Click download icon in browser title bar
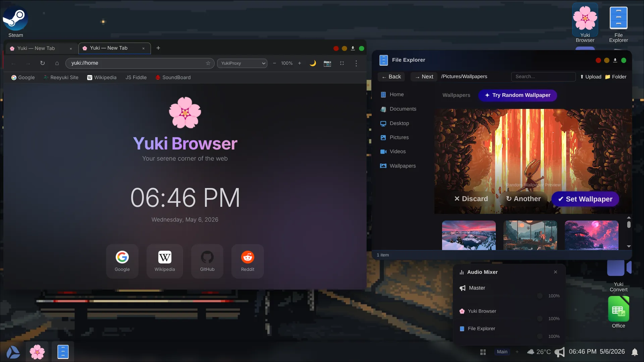 [353, 48]
